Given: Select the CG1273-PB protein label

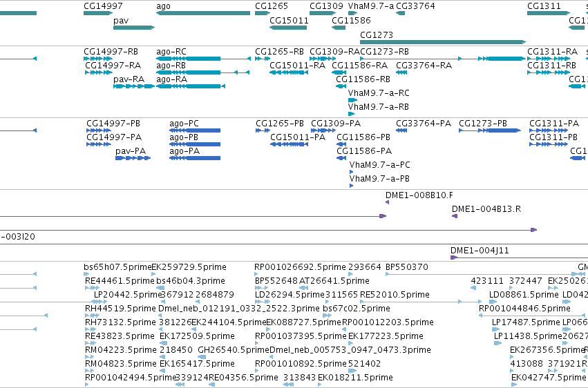Looking at the screenshot, I should 483,123.
